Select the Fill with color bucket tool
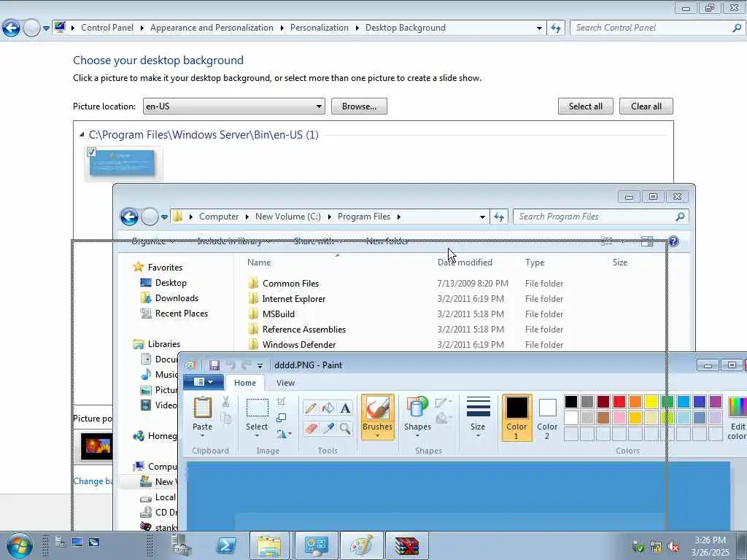 328,408
